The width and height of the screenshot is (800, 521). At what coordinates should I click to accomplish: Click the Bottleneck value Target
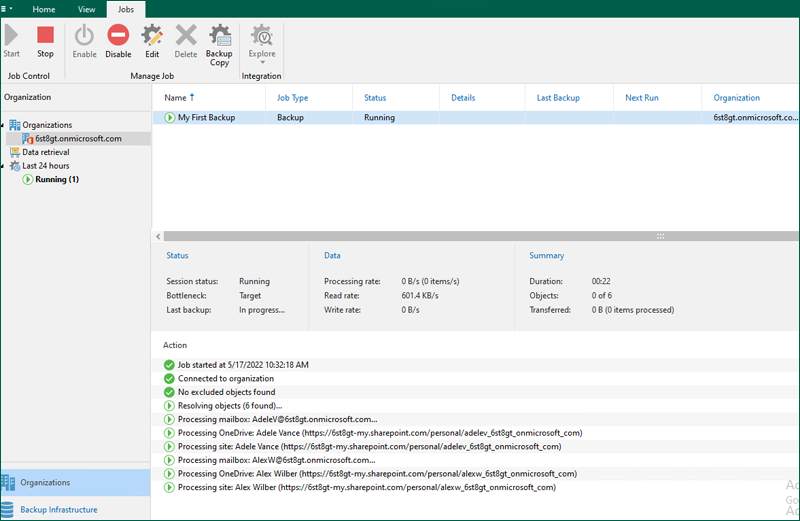pos(250,295)
